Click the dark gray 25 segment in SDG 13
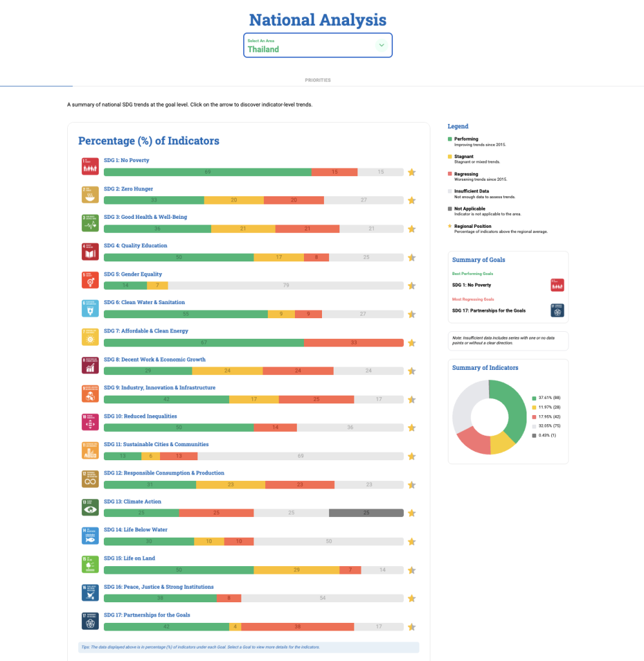This screenshot has height=661, width=644. coord(366,513)
